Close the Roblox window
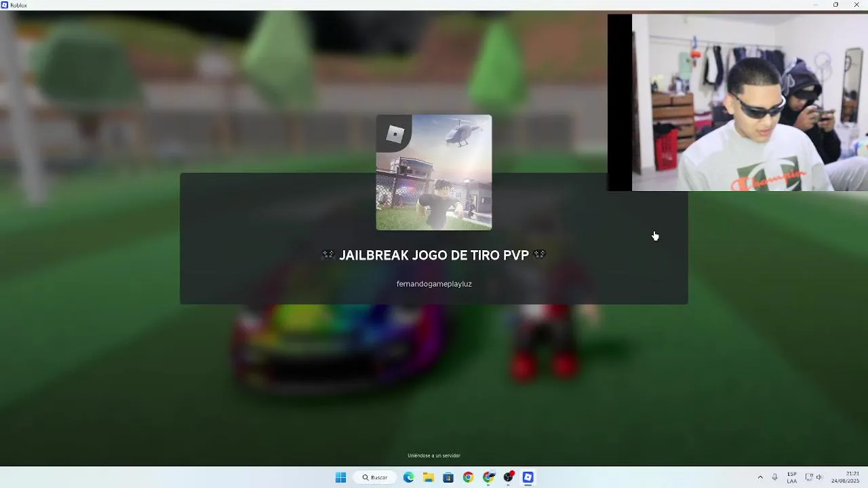This screenshot has height=488, width=868. [x=856, y=5]
